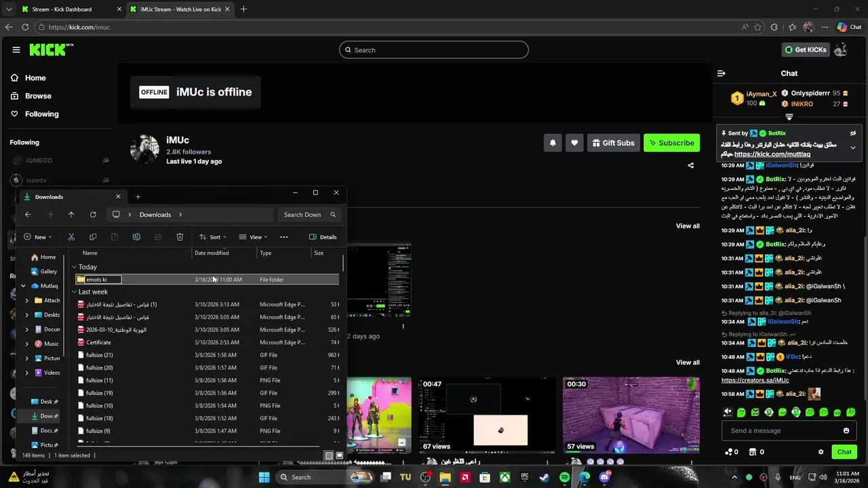The height and width of the screenshot is (488, 868).
Task: Hide the pinned BotRix message with eye icon
Action: click(853, 134)
